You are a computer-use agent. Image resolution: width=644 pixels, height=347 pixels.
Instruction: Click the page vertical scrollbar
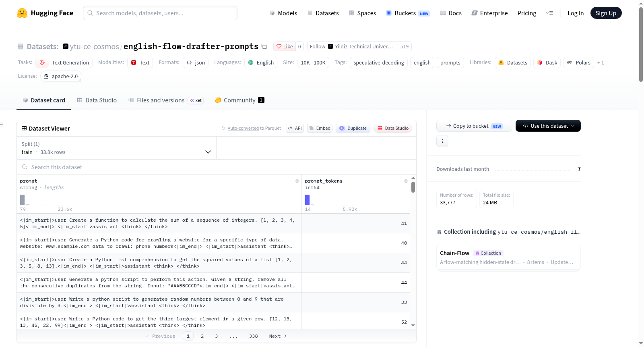[641, 44]
